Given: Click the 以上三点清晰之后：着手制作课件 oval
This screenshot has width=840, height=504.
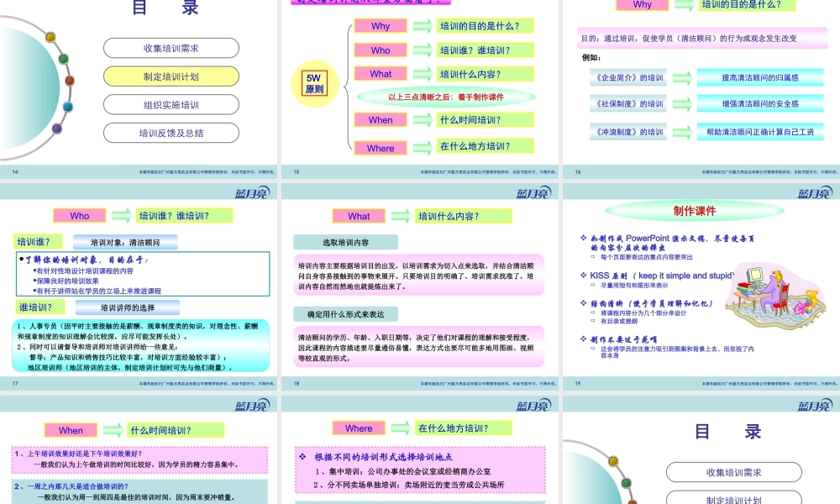Looking at the screenshot, I should (446, 97).
